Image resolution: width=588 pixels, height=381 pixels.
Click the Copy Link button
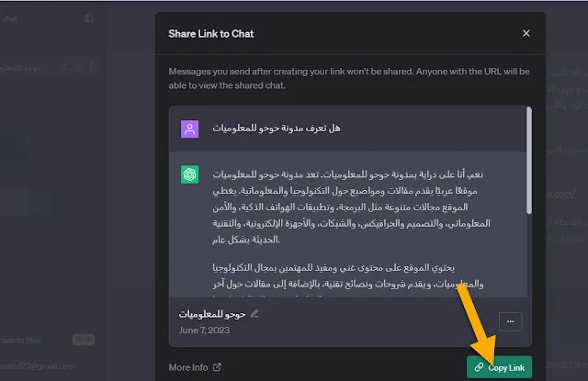tap(499, 367)
